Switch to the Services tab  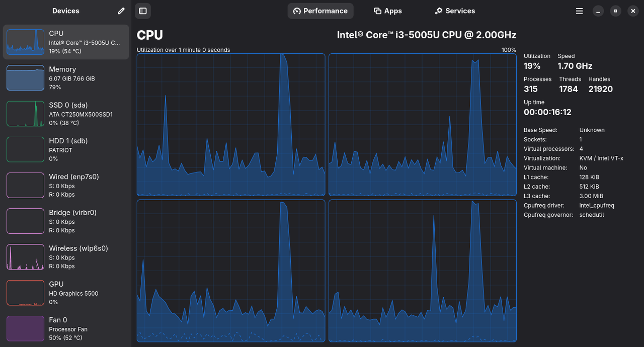click(x=455, y=11)
